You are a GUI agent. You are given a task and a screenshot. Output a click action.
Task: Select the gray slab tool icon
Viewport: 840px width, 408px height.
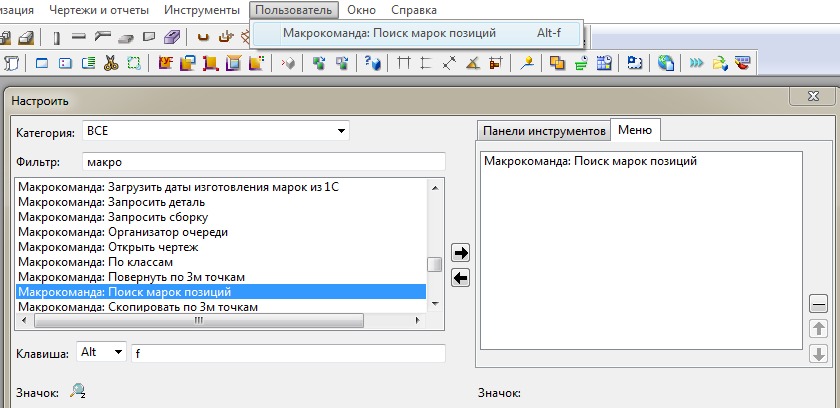[125, 37]
